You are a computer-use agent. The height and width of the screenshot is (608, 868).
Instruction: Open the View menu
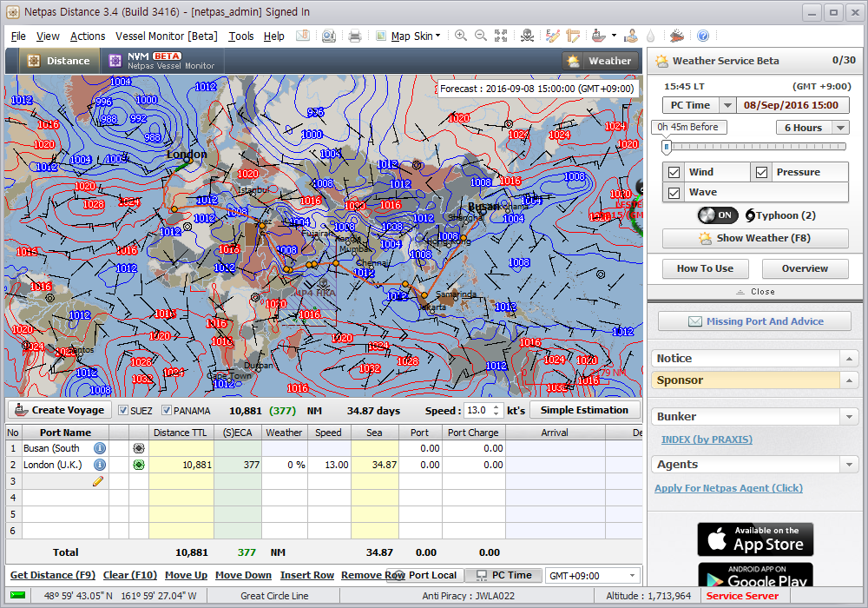tap(48, 36)
